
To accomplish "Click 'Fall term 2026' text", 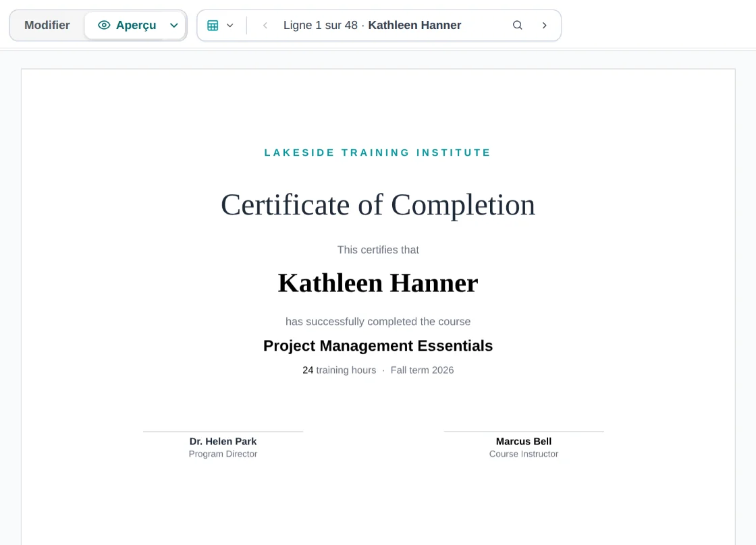I will [422, 370].
